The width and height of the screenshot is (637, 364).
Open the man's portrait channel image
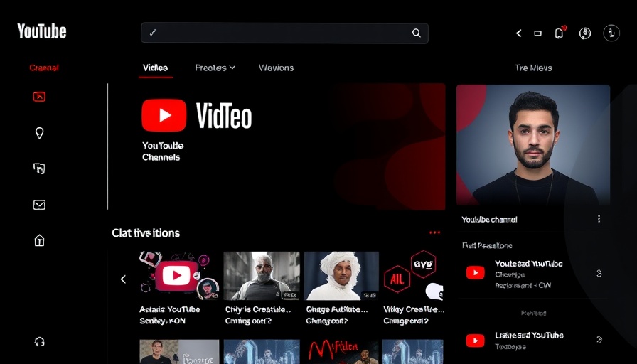[533, 144]
